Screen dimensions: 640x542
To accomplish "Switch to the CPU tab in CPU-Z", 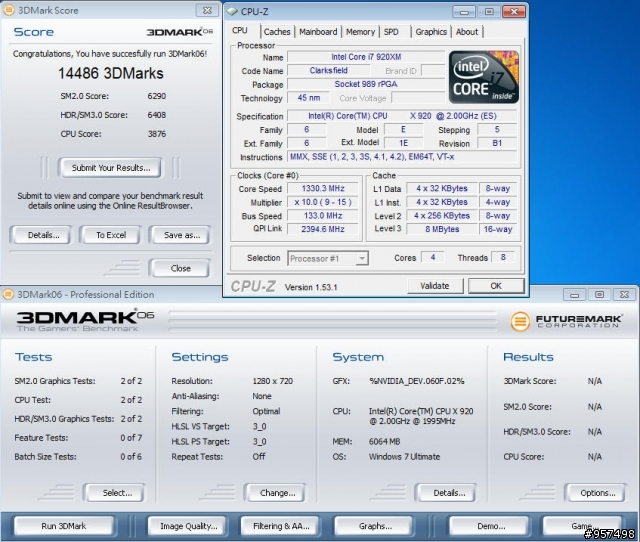I will pos(240,31).
